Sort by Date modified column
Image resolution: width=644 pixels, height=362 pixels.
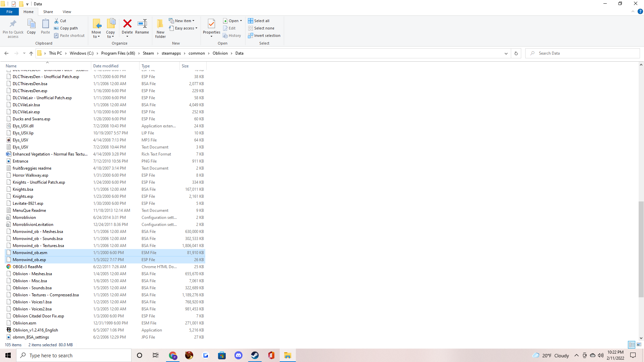[115, 66]
